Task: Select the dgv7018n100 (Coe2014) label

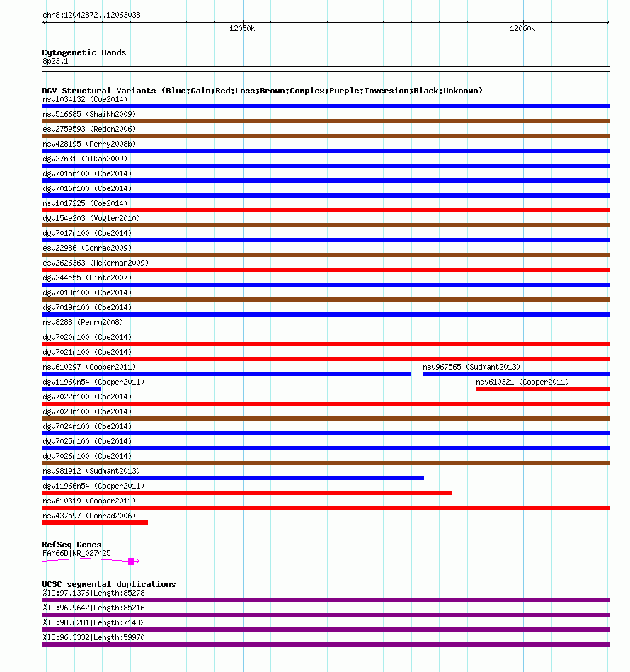Action: click(x=87, y=292)
